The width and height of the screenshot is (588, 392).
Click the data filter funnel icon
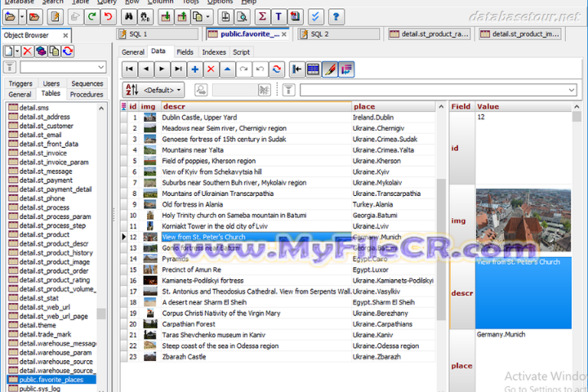pyautogui.click(x=288, y=90)
